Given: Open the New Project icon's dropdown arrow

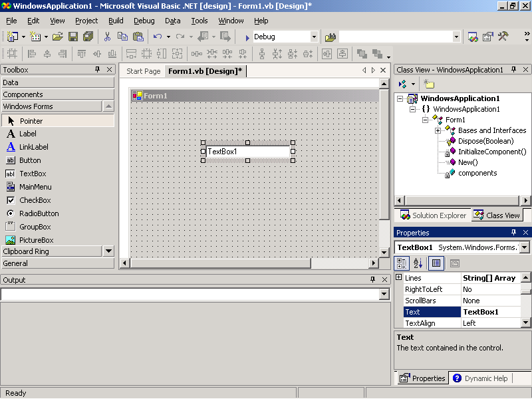Looking at the screenshot, I should coord(23,37).
